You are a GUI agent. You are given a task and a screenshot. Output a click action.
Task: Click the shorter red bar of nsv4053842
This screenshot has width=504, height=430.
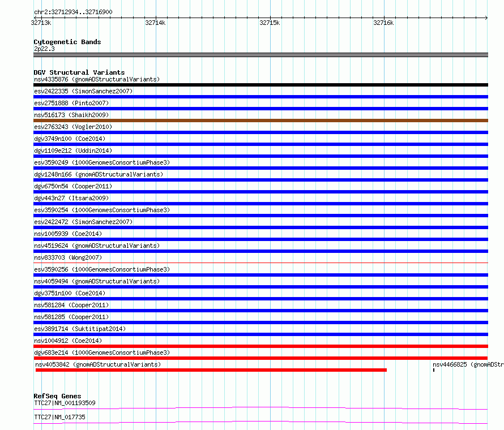[211, 370]
